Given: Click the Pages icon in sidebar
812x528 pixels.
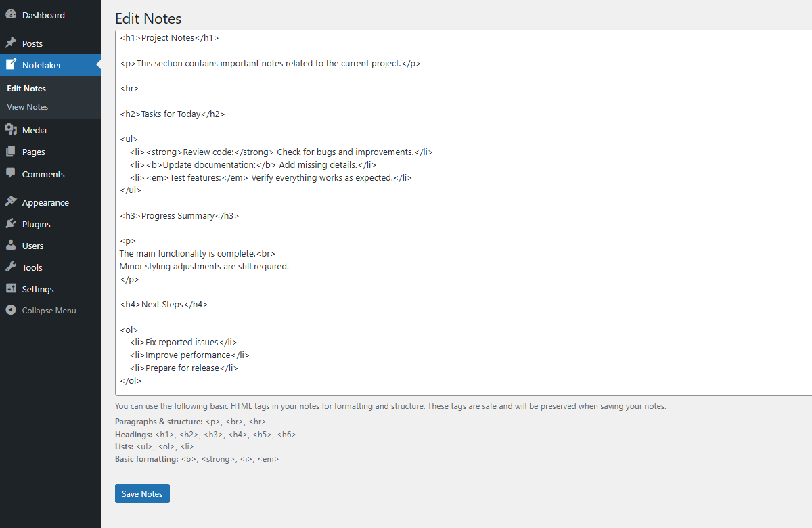Looking at the screenshot, I should (11, 152).
